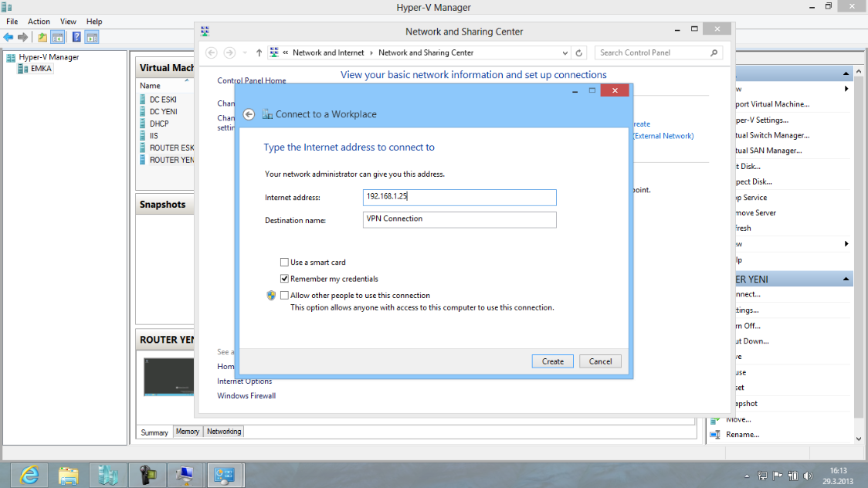
Task: Switch to the Summary tab
Action: (154, 432)
